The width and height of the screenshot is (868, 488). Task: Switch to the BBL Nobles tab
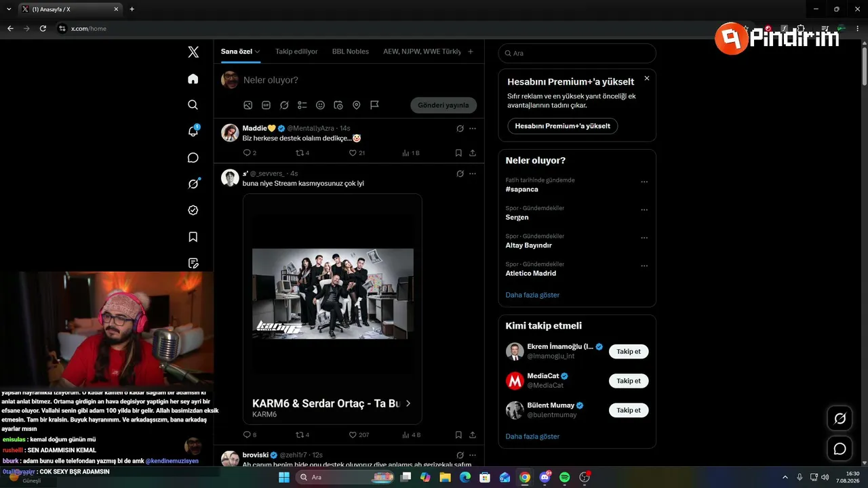pyautogui.click(x=351, y=52)
